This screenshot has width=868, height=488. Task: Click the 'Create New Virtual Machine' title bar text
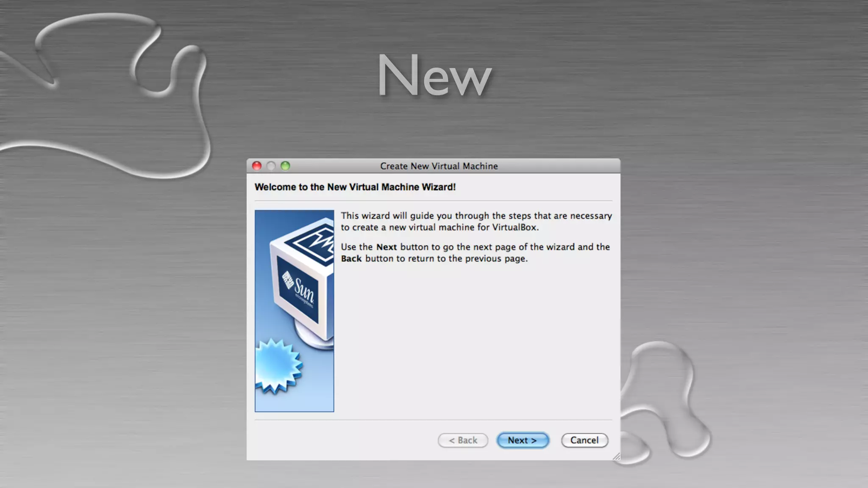439,166
